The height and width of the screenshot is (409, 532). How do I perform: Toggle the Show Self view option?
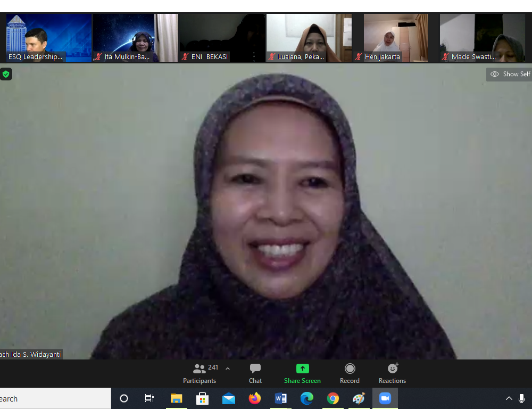point(510,74)
